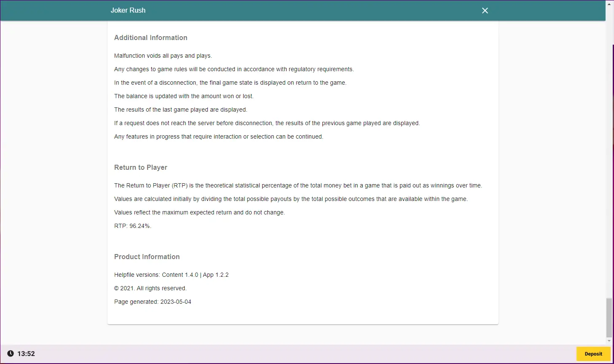Click the scrollbar down arrow
614x364 pixels.
(609, 341)
